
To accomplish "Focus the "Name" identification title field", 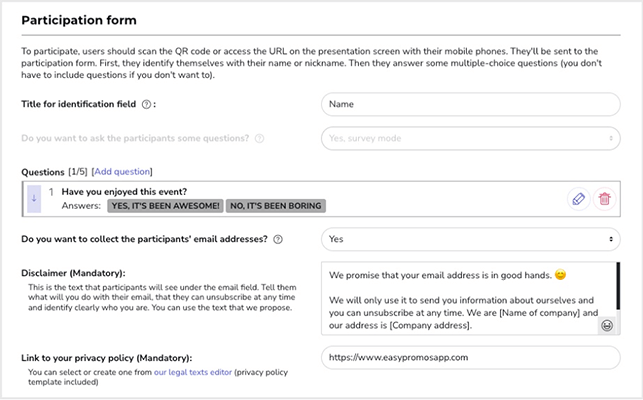I will click(470, 104).
